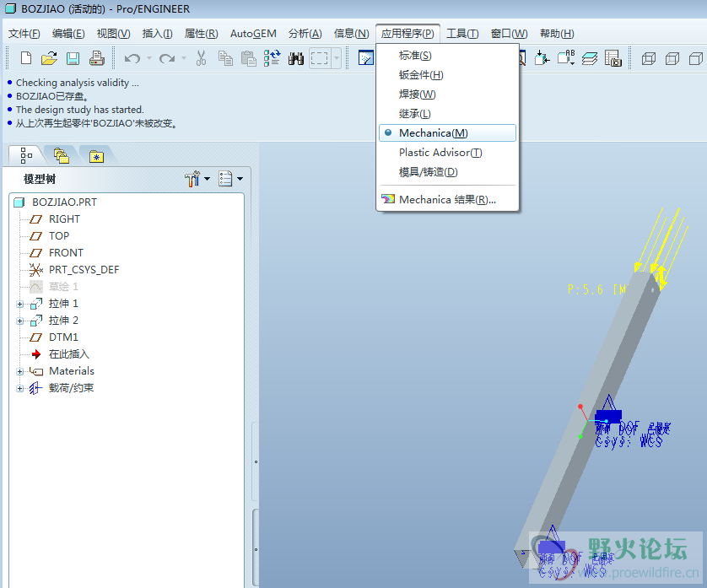Open selection box dropdown arrow
The width and height of the screenshot is (707, 588).
[337, 58]
